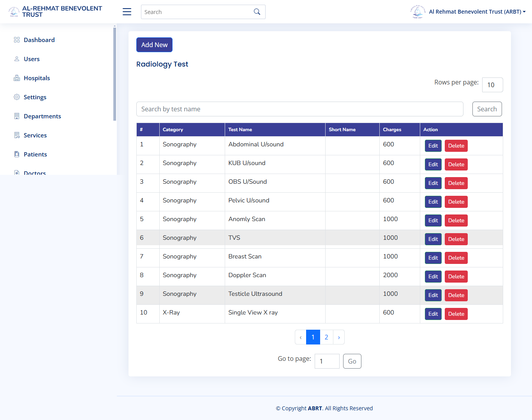Go to page 2 of results
Screen dimensions: 532x420
326,337
